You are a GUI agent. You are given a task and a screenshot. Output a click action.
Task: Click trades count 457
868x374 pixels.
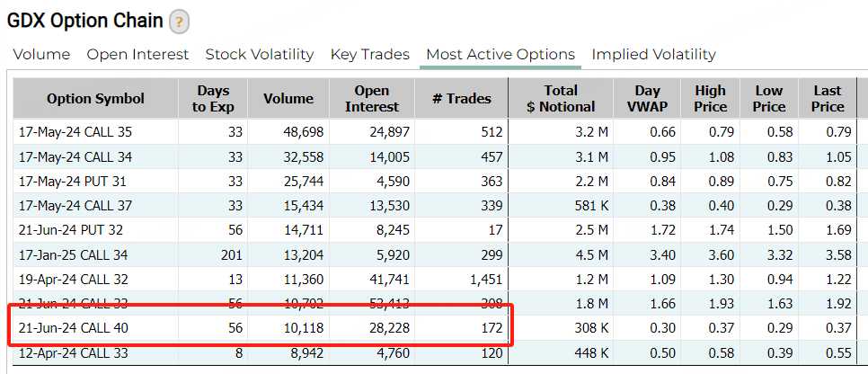[x=492, y=157]
